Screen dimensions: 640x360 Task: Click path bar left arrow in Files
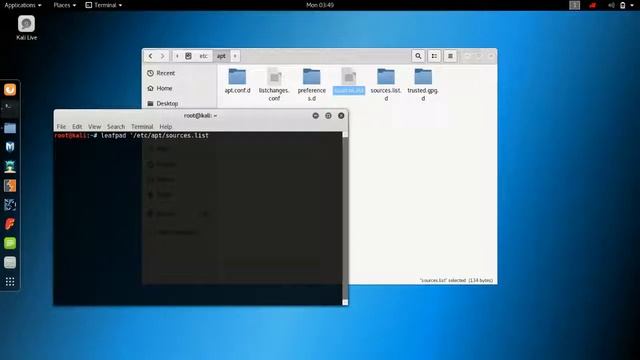tap(177, 56)
